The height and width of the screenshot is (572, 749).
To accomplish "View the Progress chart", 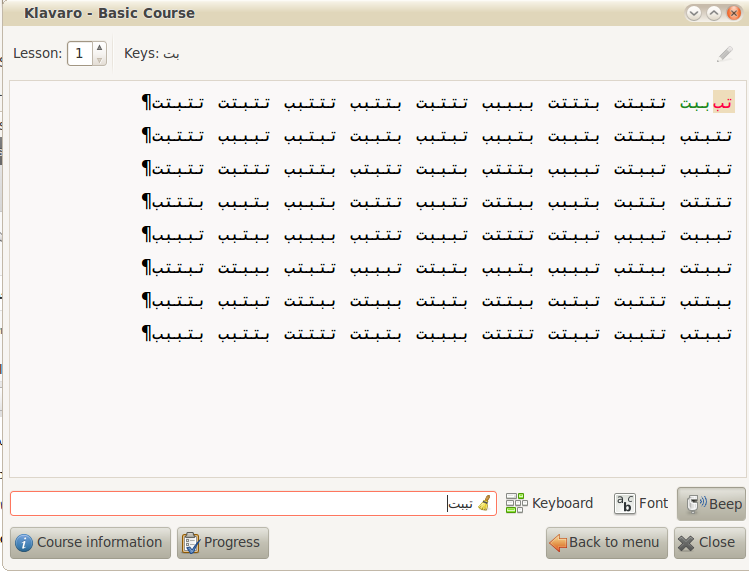I will 222,542.
